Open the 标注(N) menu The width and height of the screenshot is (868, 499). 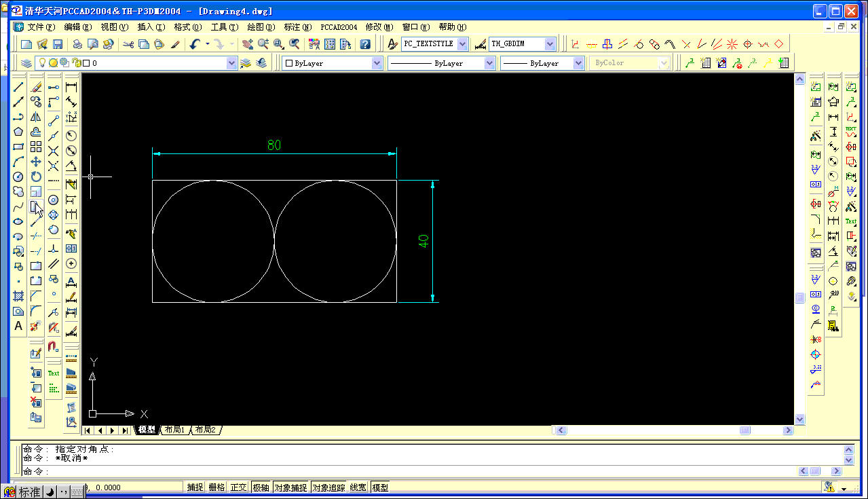pos(297,27)
